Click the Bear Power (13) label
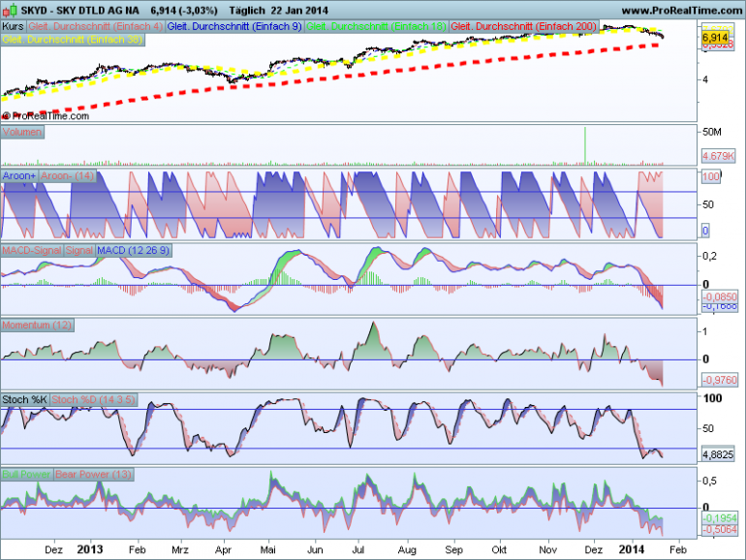The image size is (746, 560). [93, 475]
